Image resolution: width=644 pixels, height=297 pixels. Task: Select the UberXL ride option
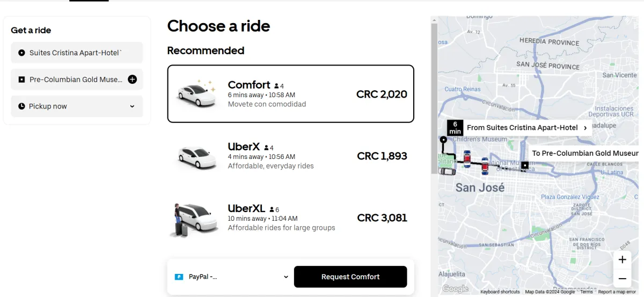point(290,219)
